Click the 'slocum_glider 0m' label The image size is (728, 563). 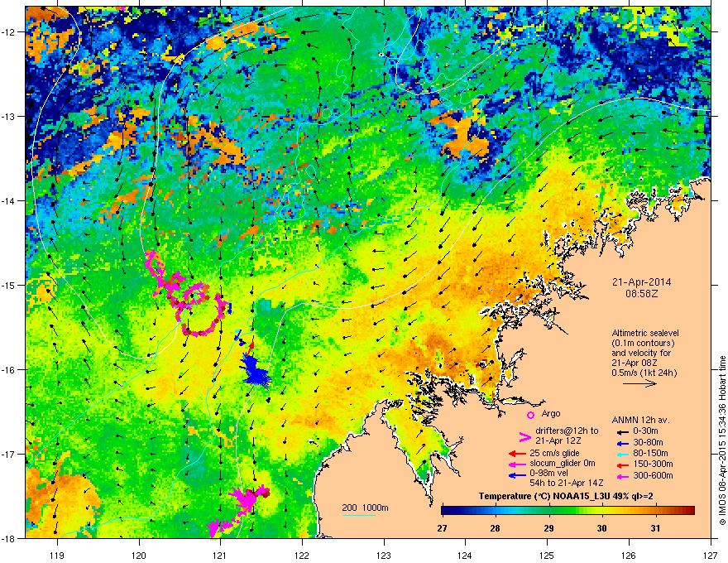(x=563, y=464)
